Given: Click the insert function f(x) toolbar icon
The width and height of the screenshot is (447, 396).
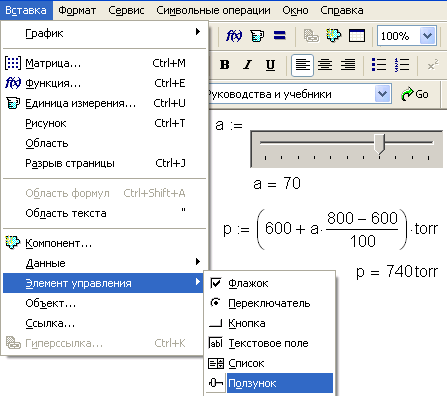Looking at the screenshot, I should point(234,35).
